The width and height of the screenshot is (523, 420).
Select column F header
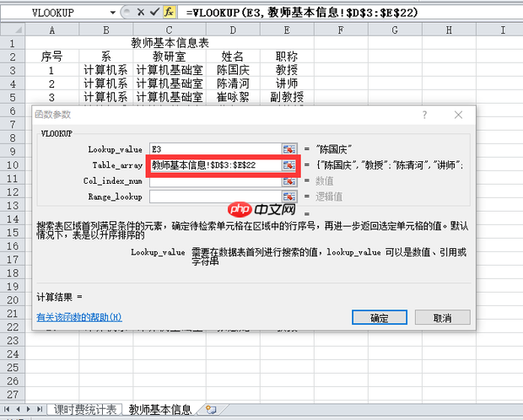(341, 30)
